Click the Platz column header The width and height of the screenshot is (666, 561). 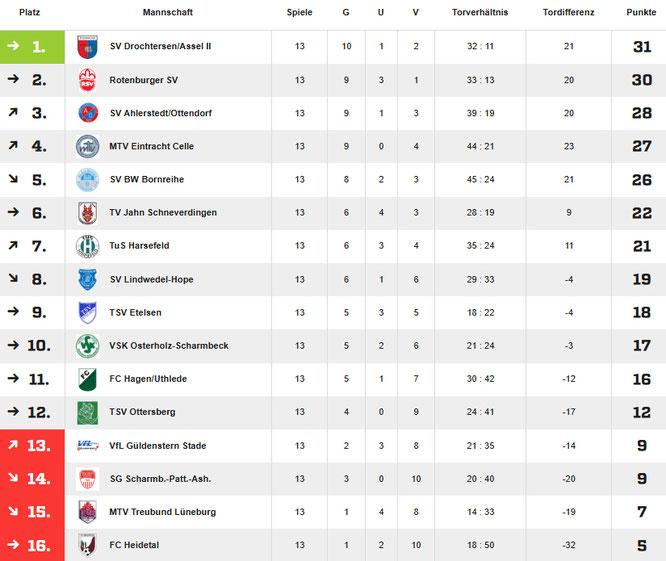pos(30,13)
